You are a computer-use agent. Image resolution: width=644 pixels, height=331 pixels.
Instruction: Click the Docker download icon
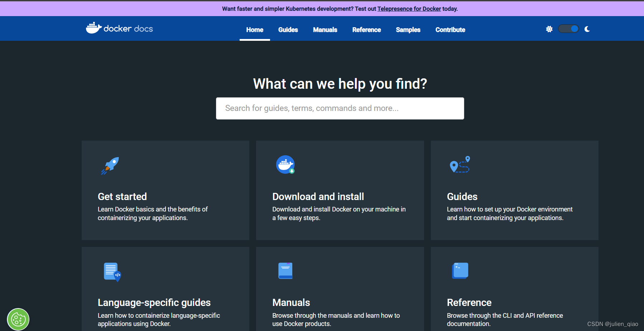coord(285,165)
